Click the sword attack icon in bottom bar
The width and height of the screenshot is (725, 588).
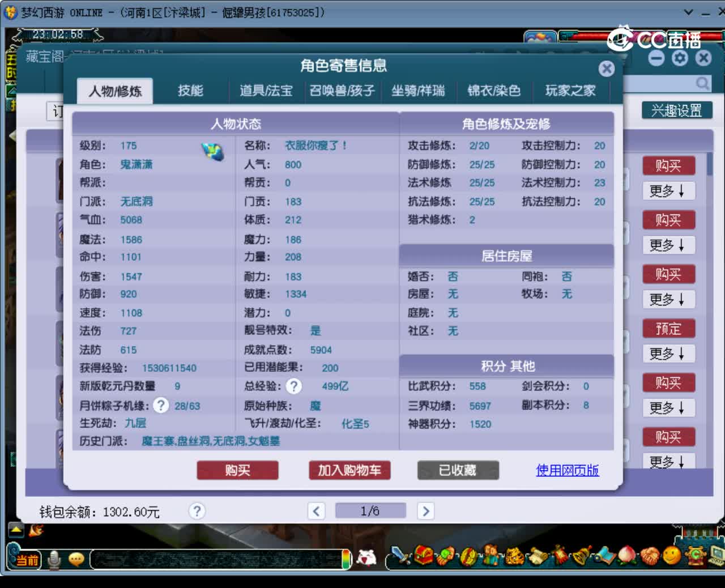click(399, 556)
